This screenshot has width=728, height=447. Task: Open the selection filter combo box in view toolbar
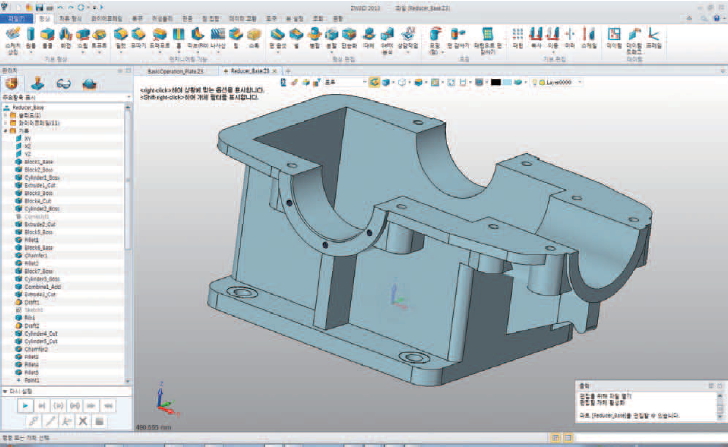tap(345, 82)
